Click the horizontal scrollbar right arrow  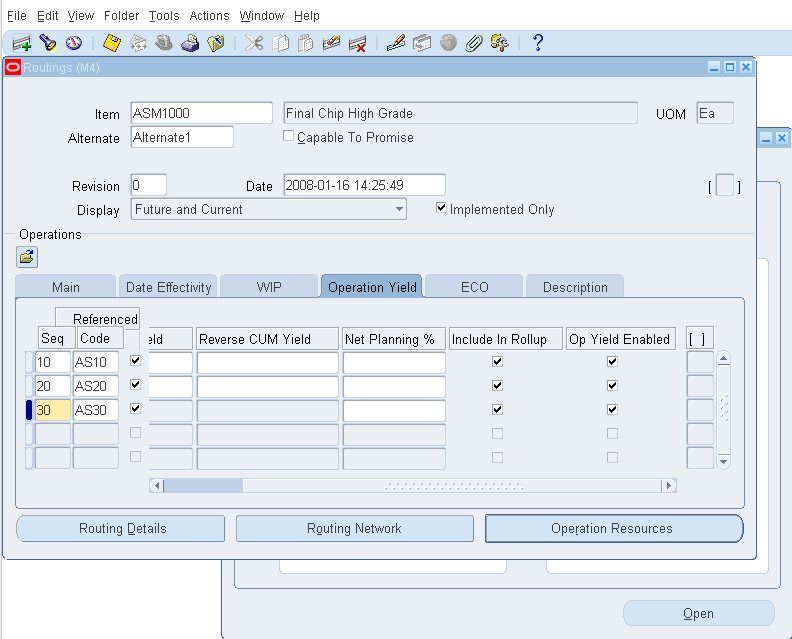click(x=669, y=485)
